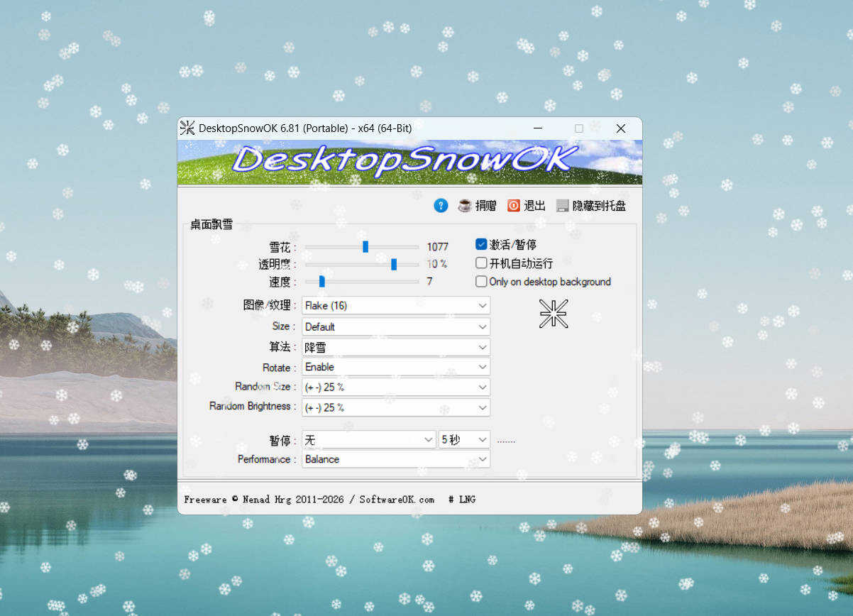Click the 捐赠 donate button

(485, 205)
